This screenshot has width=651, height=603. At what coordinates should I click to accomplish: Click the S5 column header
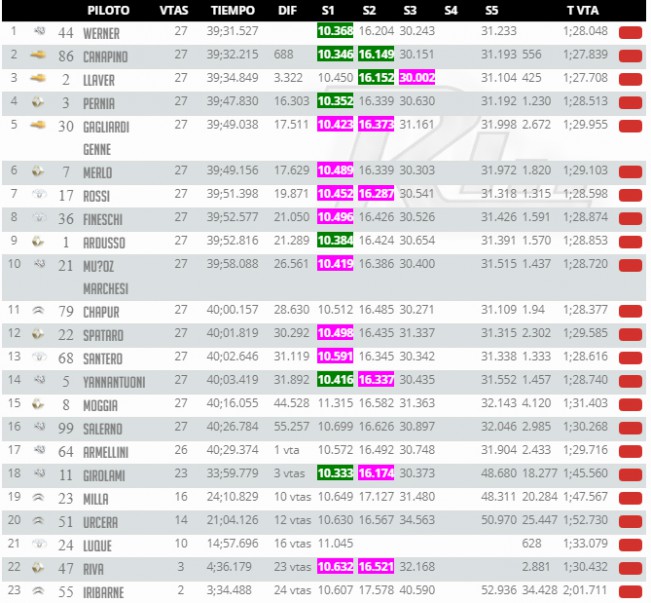coord(492,10)
